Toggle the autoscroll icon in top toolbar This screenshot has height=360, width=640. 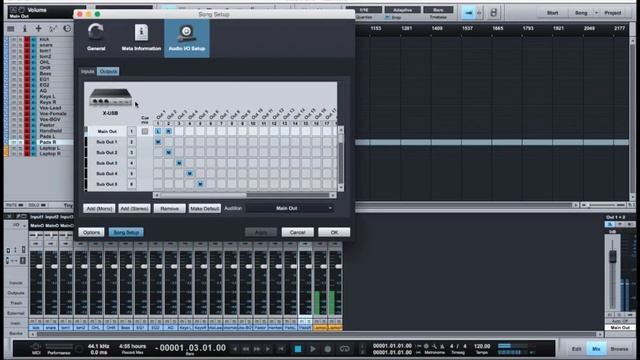(x=469, y=13)
